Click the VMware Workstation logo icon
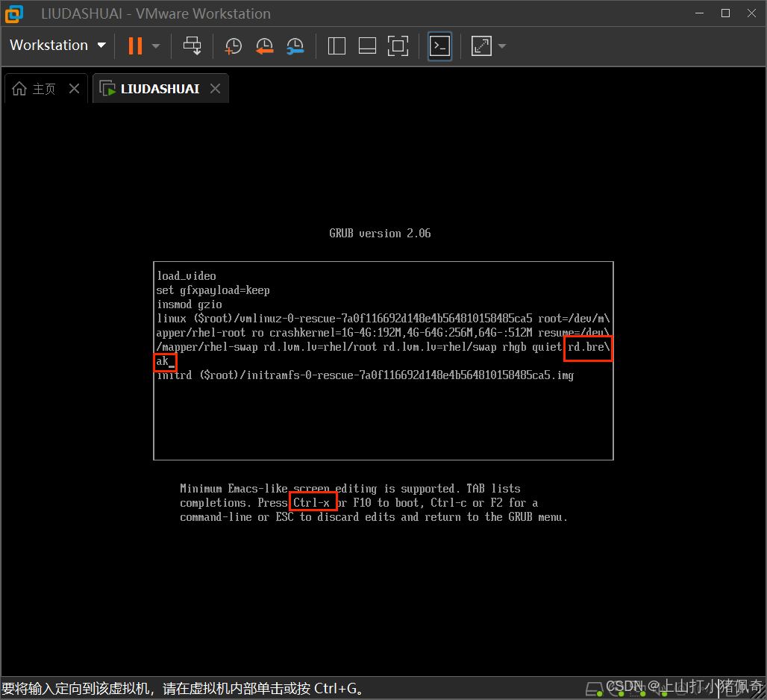The width and height of the screenshot is (767, 700). click(x=13, y=13)
